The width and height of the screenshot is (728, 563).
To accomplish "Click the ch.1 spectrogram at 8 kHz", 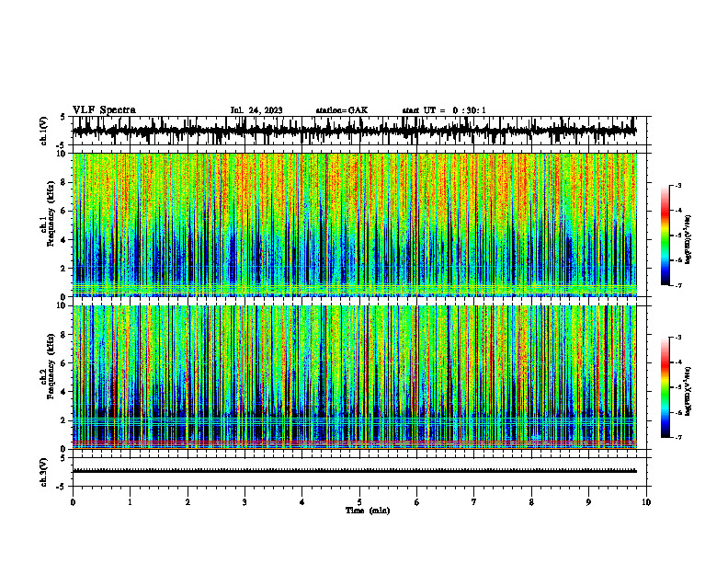I will tap(355, 182).
